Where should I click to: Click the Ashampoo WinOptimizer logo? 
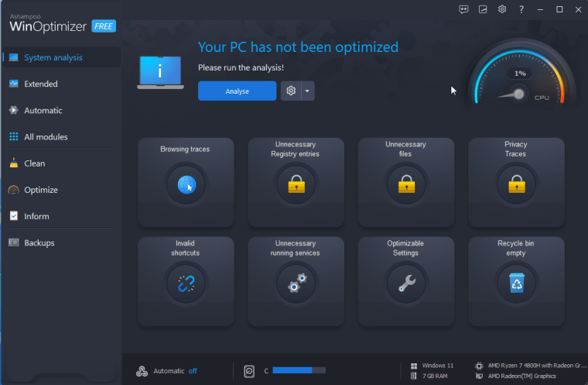48,24
